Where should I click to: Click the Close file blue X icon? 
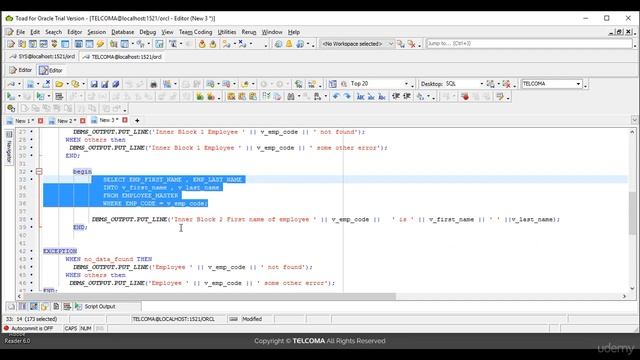[x=46, y=84]
